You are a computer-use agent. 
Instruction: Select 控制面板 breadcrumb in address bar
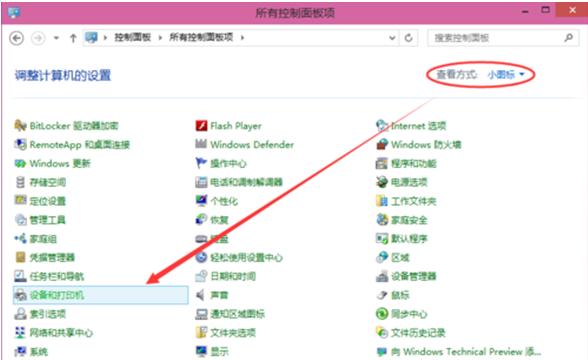[132, 38]
